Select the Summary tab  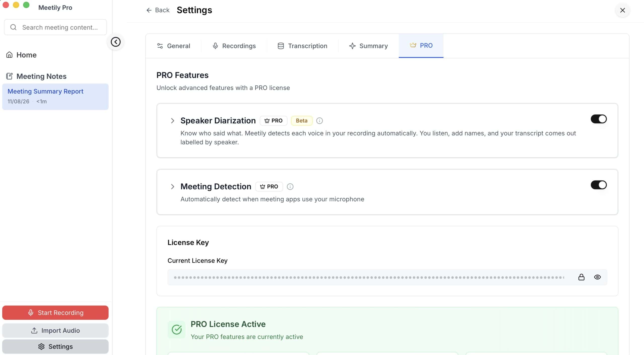[x=369, y=46]
